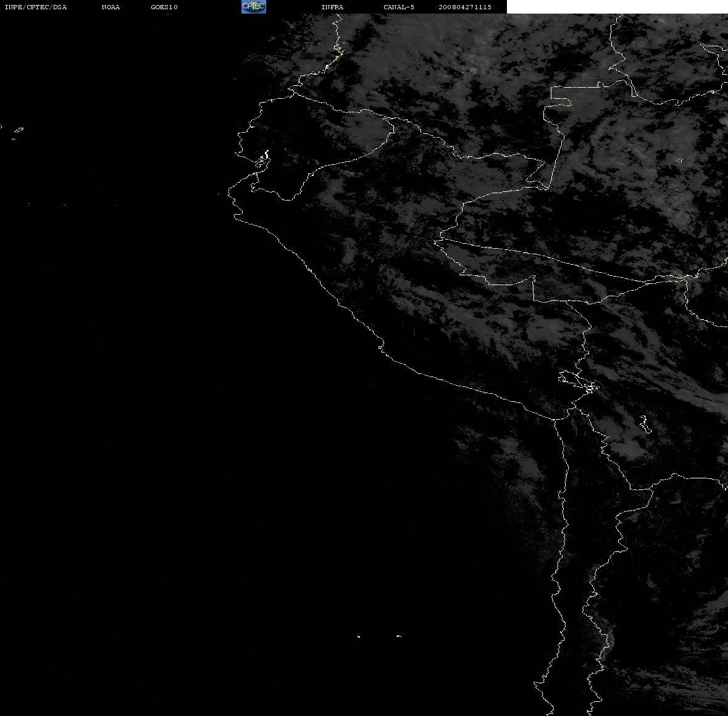Screen dimensions: 728x716
Task: Click the triple border point near the eastern edge
Action: 686,278
